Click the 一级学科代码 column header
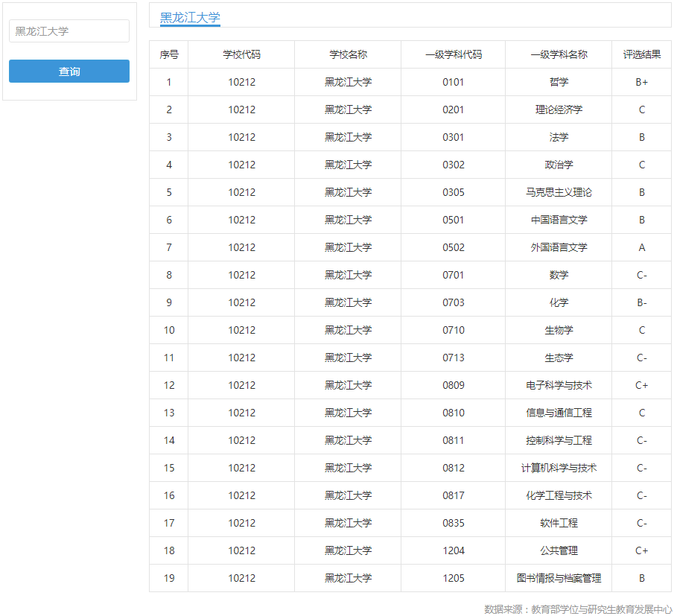This screenshot has width=674, height=616. 454,54
